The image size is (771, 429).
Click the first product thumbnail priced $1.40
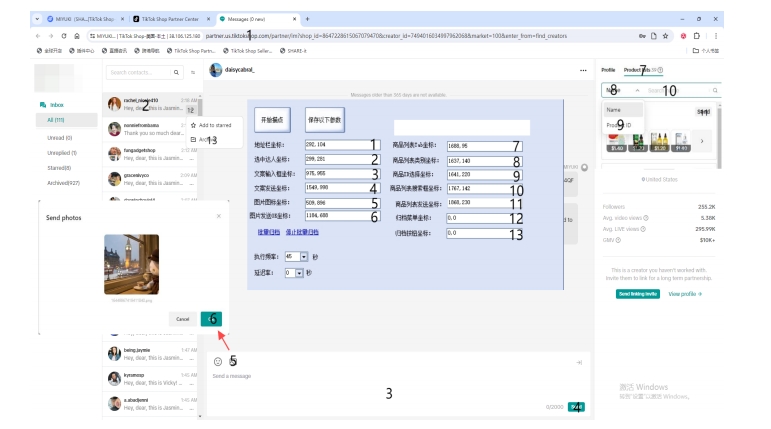click(x=617, y=143)
